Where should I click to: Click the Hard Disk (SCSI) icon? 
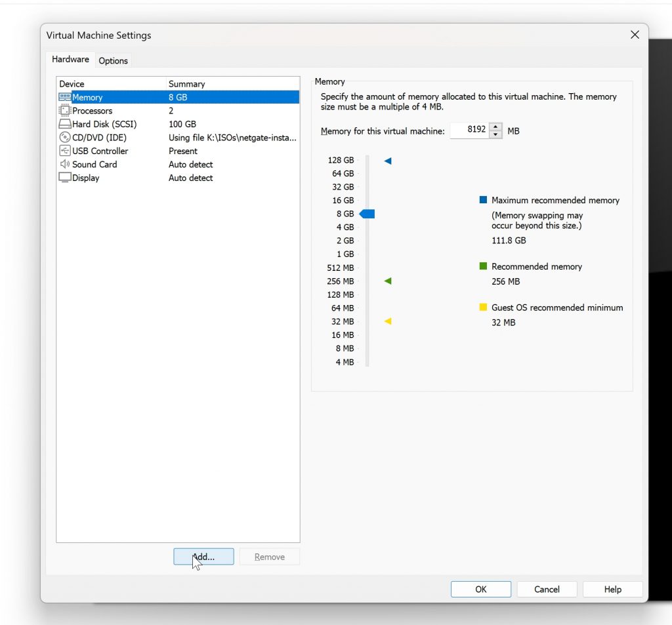click(x=64, y=124)
